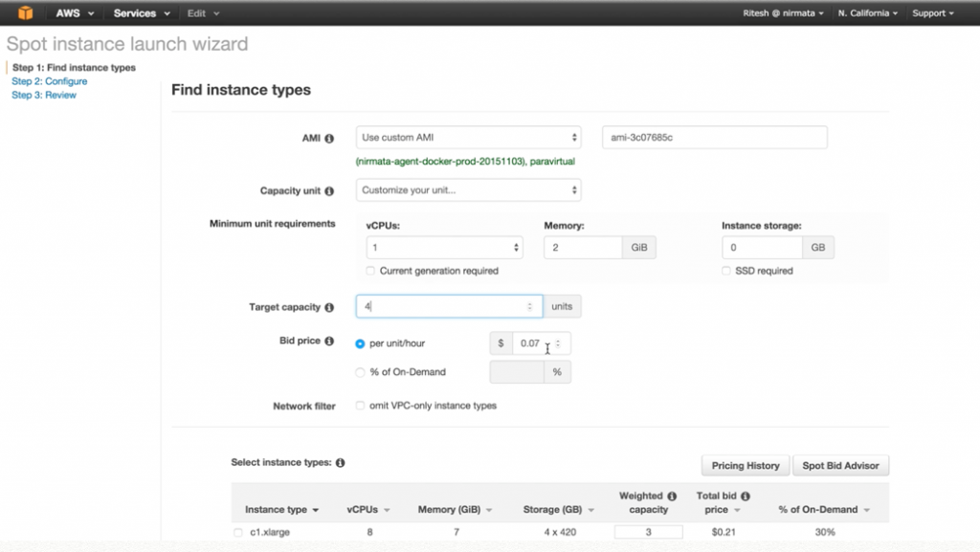Sort by Storage (GB) column
This screenshot has width=980, height=552.
pos(558,510)
